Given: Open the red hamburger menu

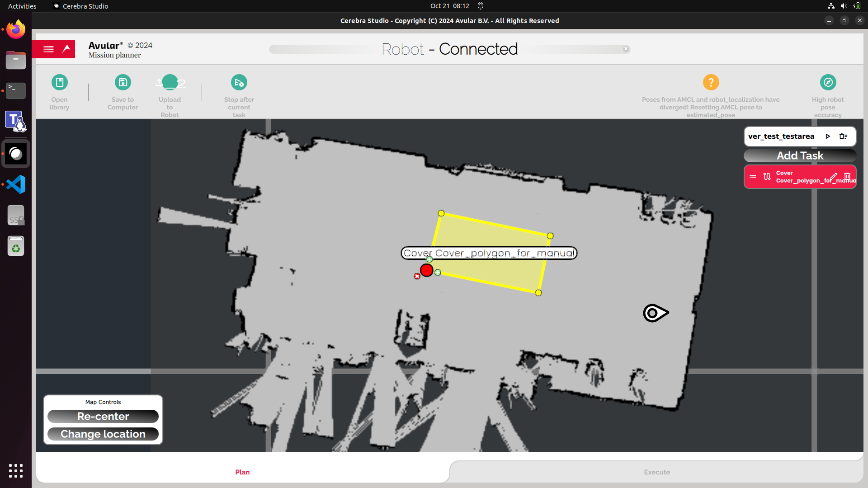Looking at the screenshot, I should (x=48, y=49).
